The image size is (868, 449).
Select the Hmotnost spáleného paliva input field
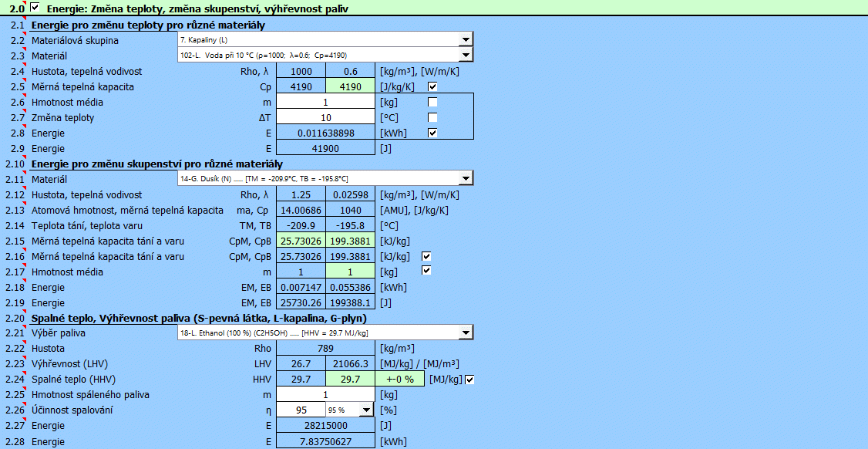pos(325,395)
